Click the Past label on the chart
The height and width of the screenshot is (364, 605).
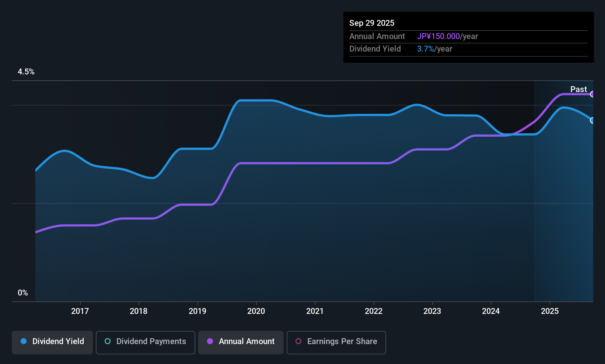[578, 89]
